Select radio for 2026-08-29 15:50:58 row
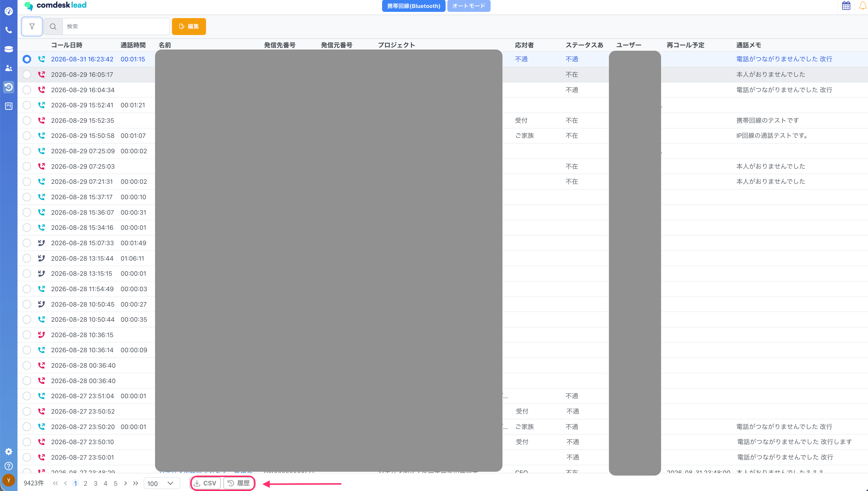868x491 pixels. [27, 135]
